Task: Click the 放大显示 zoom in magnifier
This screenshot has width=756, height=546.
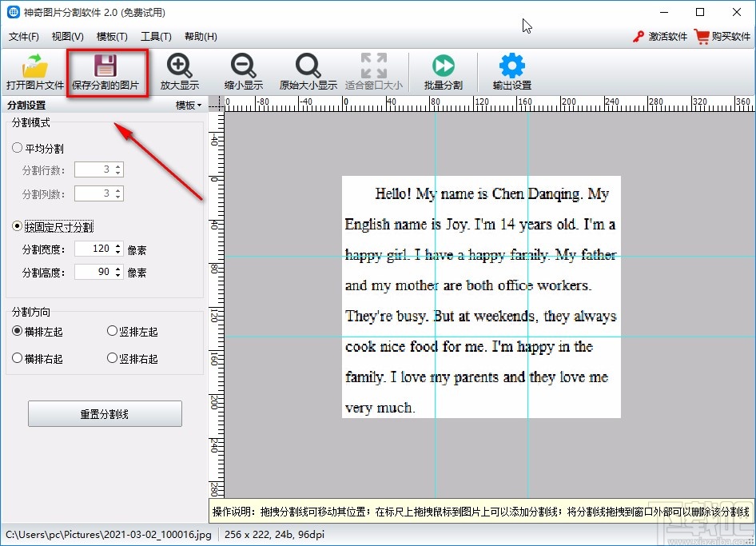Action: 179,66
